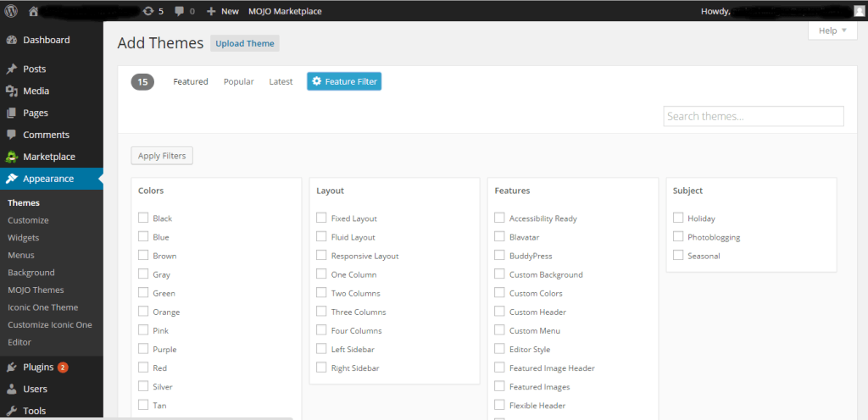The width and height of the screenshot is (868, 420).
Task: Click the Plugins plug icon
Action: pos(12,367)
